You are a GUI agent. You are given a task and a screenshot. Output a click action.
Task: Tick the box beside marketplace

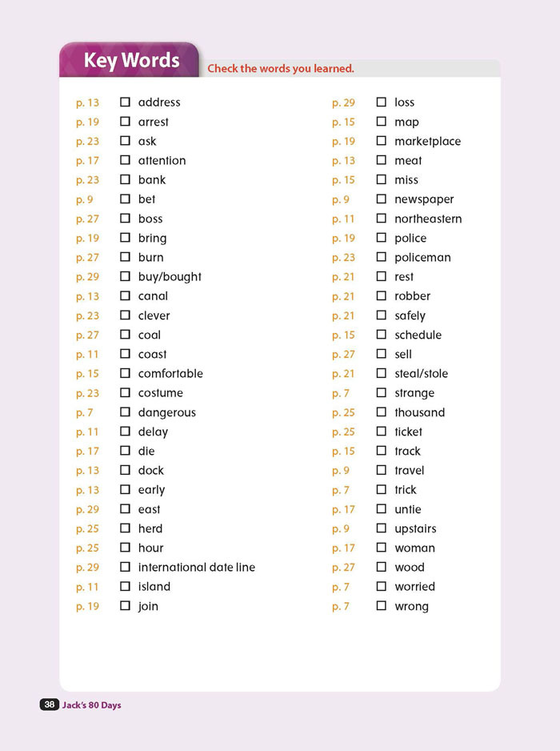click(381, 140)
